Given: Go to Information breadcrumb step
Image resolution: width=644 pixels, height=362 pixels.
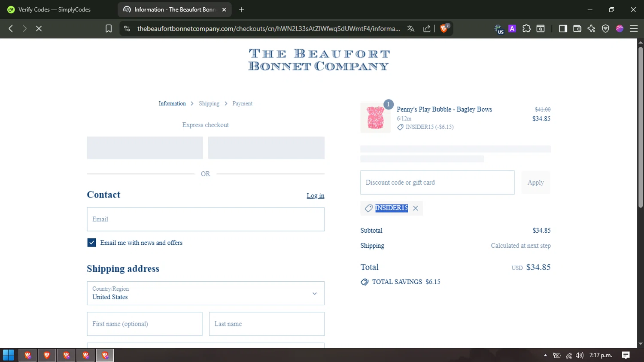Looking at the screenshot, I should 172,103.
